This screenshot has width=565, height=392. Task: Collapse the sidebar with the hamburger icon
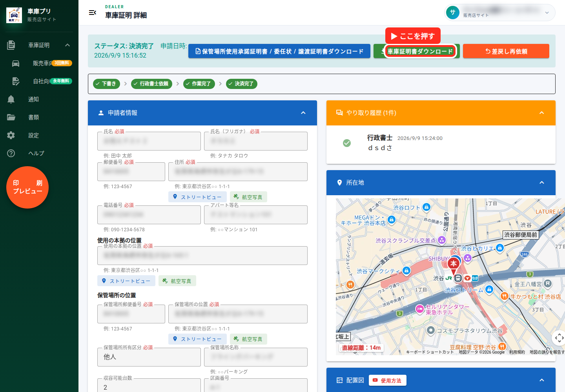tap(93, 13)
